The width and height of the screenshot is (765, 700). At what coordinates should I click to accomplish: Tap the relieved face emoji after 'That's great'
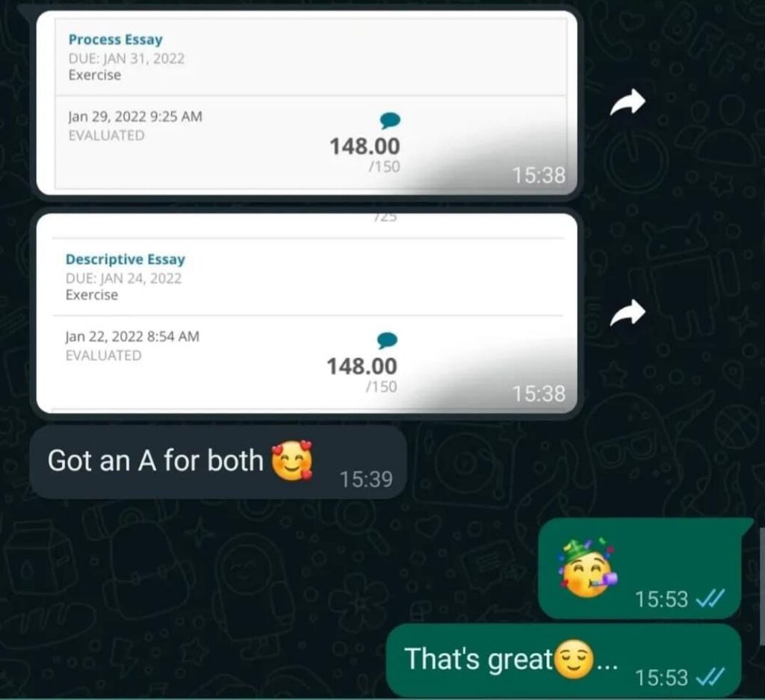click(574, 659)
